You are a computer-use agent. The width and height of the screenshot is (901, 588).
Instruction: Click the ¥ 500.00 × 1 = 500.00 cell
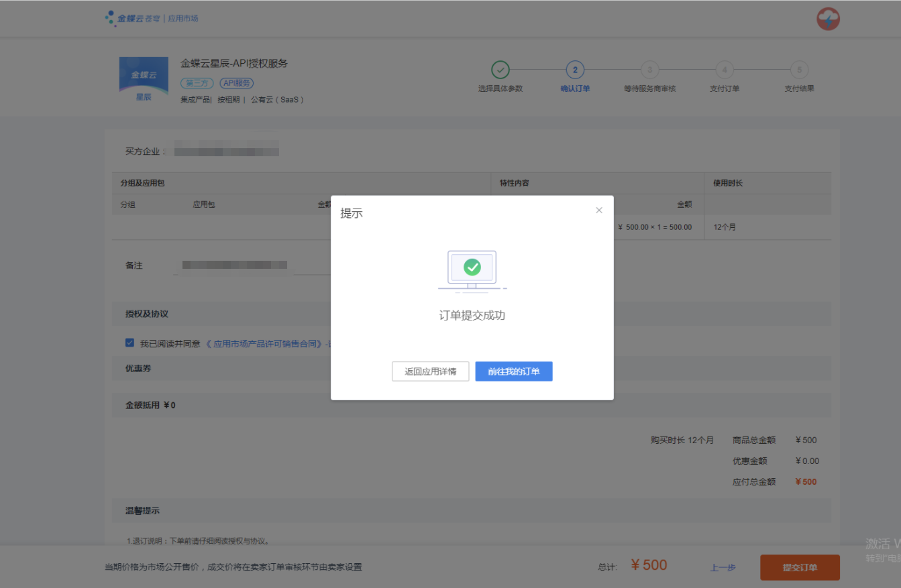tap(655, 227)
